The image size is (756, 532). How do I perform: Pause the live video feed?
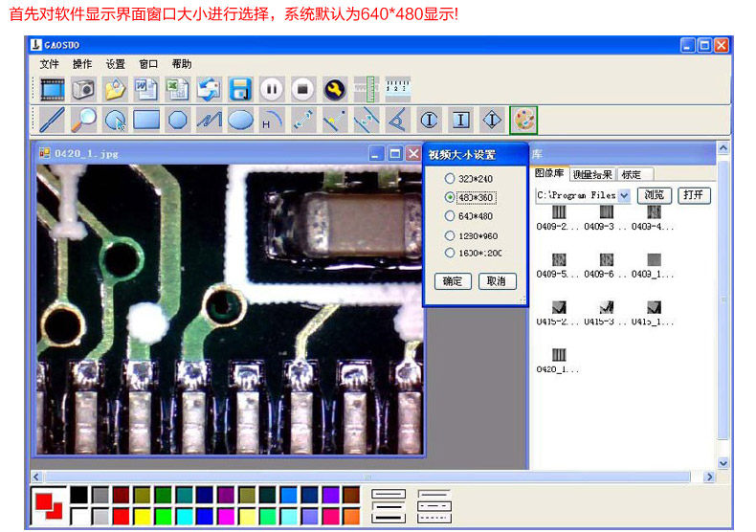point(272,89)
